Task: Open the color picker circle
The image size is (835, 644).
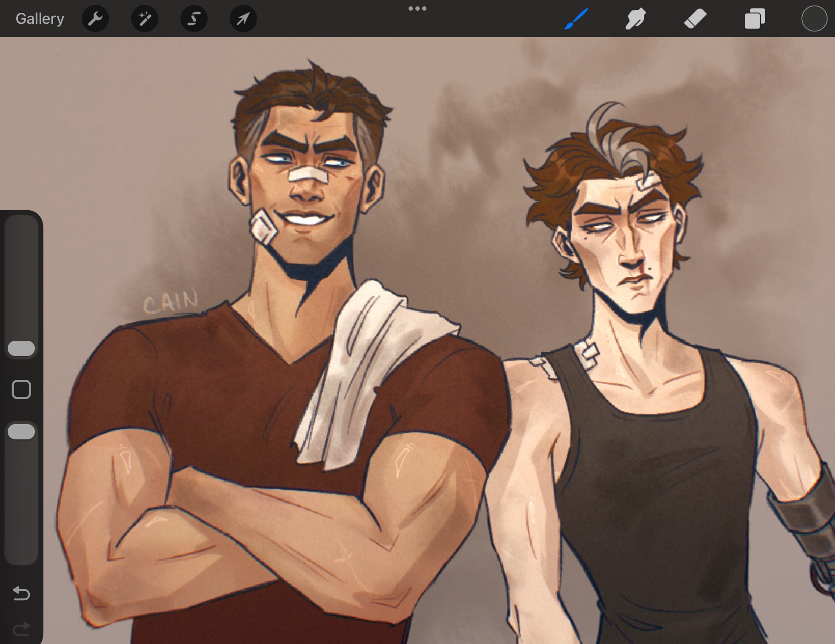Action: (x=814, y=19)
